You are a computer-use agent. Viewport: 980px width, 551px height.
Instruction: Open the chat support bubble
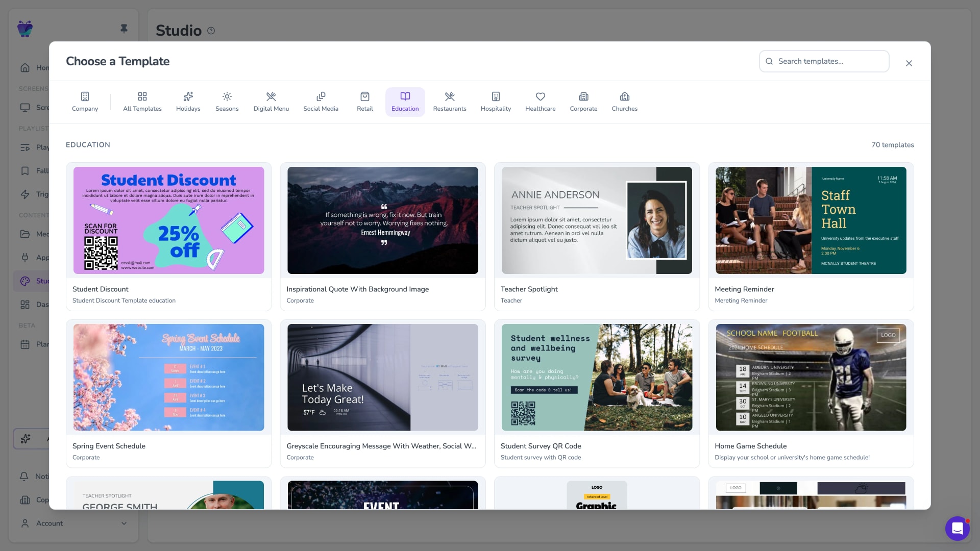click(x=958, y=529)
